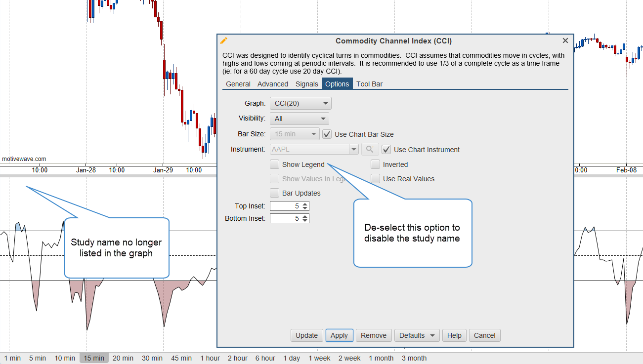Open the Defaults button dropdown arrow

click(x=432, y=335)
